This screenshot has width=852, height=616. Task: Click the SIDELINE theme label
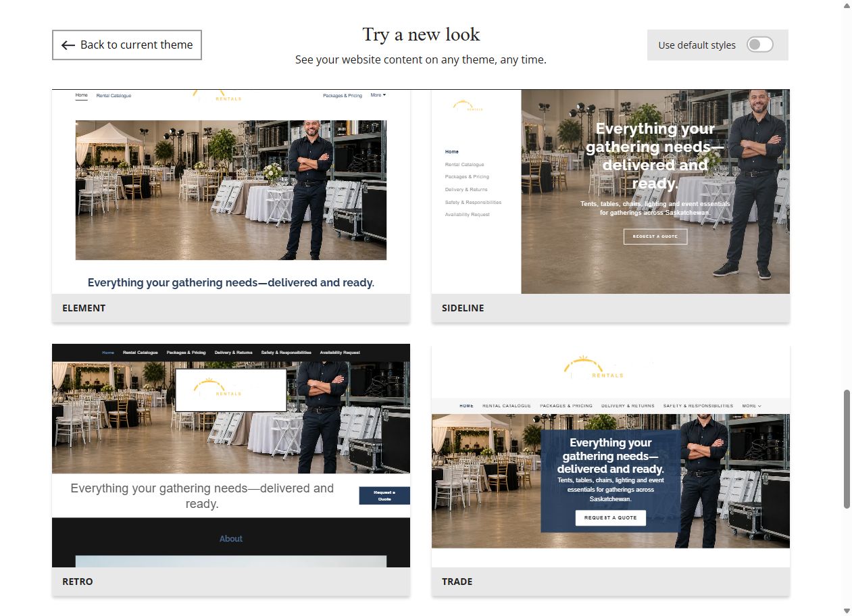pos(463,308)
